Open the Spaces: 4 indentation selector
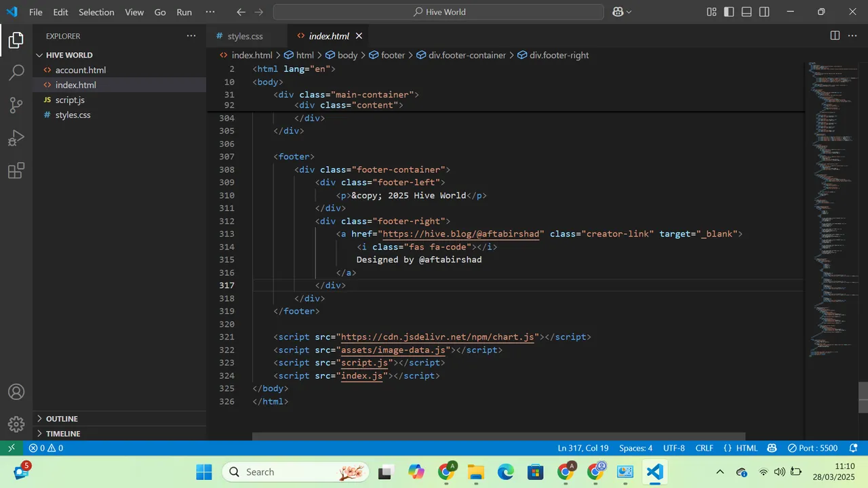The width and height of the screenshot is (868, 488). coord(635,448)
